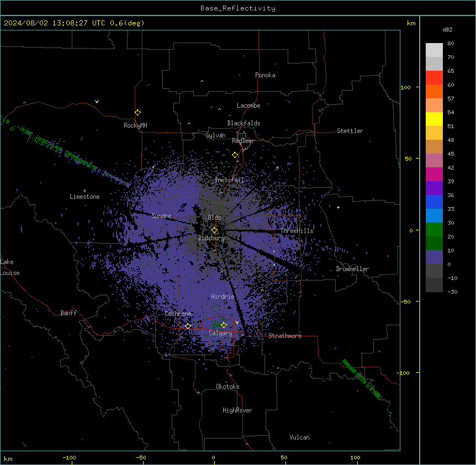
Task: Click the Ponoka city label
Action: [x=265, y=75]
